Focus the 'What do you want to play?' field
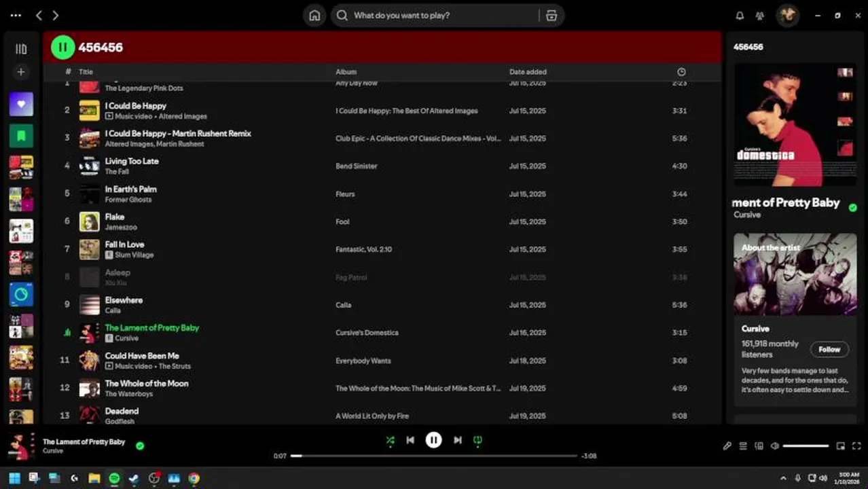This screenshot has height=489, width=868. point(445,16)
